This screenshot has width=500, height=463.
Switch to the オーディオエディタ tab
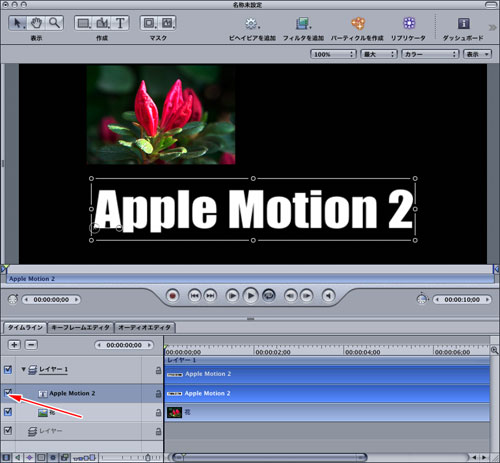coord(144,328)
